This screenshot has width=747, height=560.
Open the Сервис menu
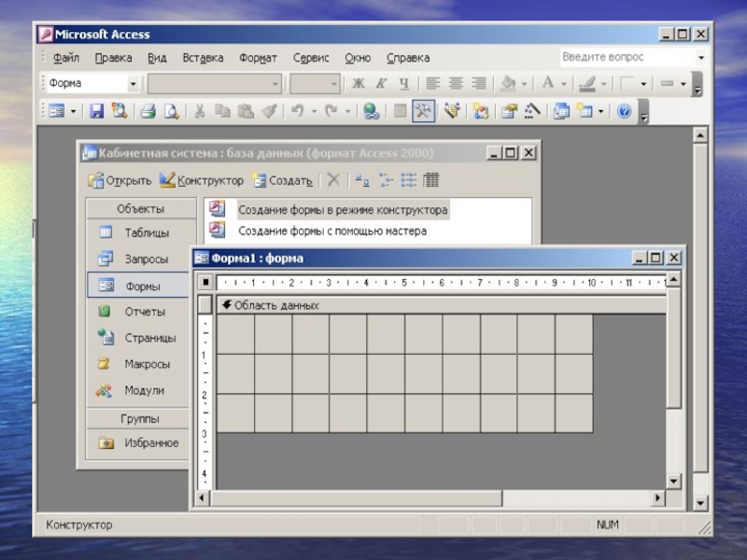pyautogui.click(x=311, y=58)
